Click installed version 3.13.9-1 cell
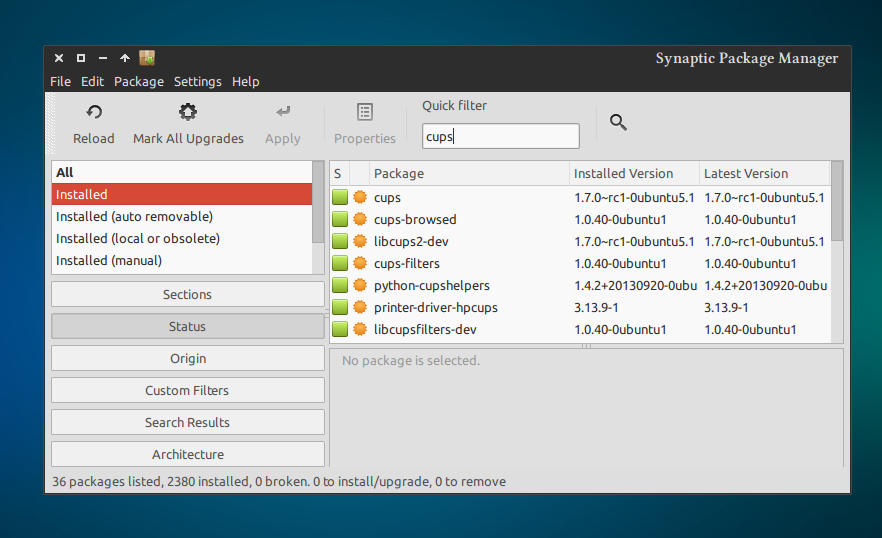The image size is (882, 538). pos(596,307)
